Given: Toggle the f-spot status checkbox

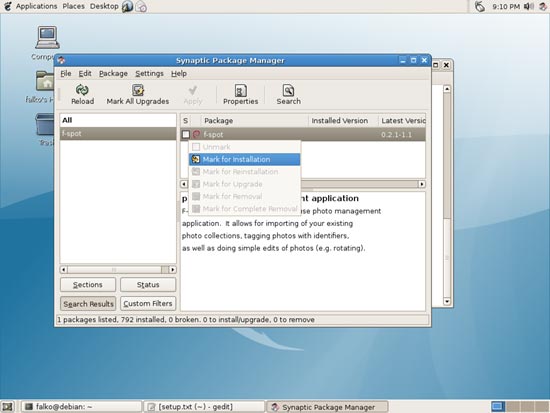Looking at the screenshot, I should tap(186, 134).
